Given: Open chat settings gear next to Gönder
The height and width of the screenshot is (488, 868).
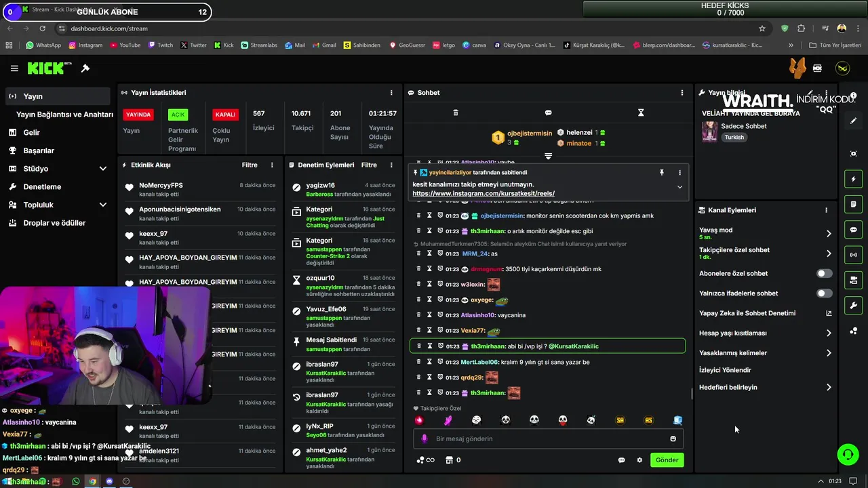Looking at the screenshot, I should click(639, 460).
